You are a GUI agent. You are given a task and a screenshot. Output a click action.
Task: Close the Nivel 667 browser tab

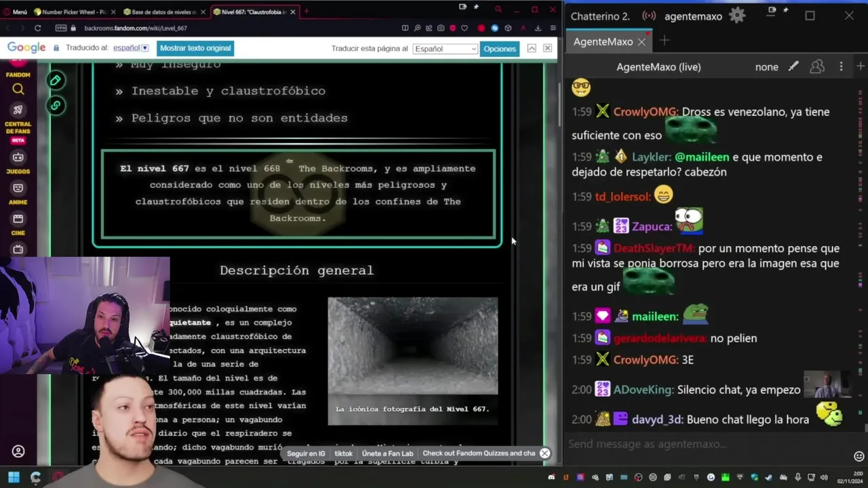292,12
